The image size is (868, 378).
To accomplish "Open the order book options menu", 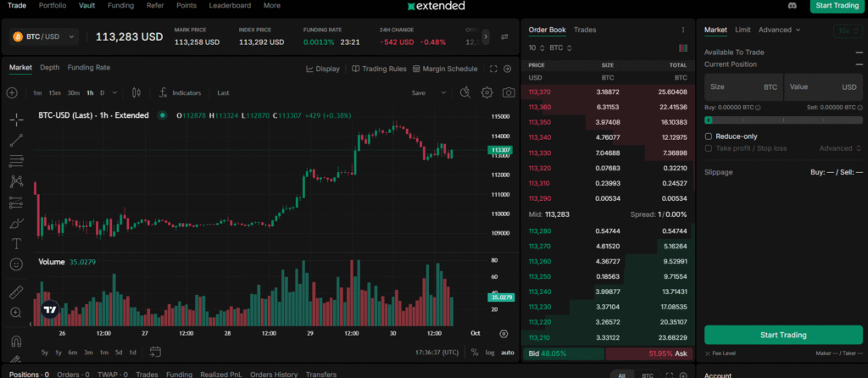I will pos(683,30).
